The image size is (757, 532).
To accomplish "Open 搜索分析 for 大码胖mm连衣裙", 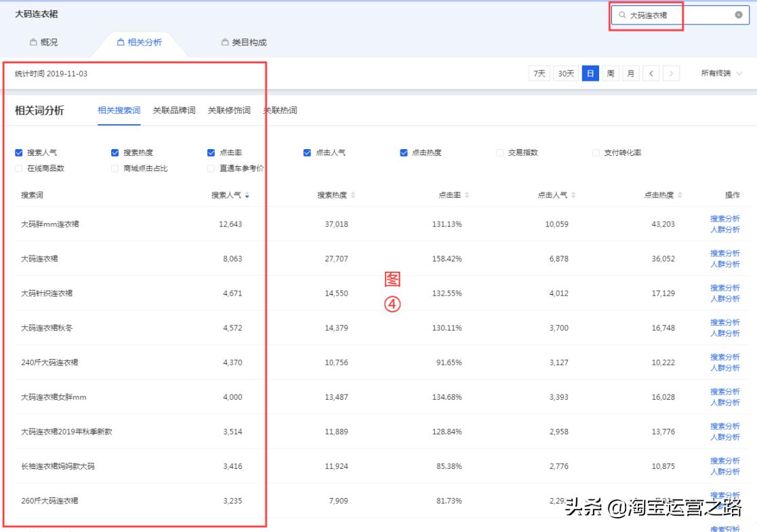I will (726, 218).
